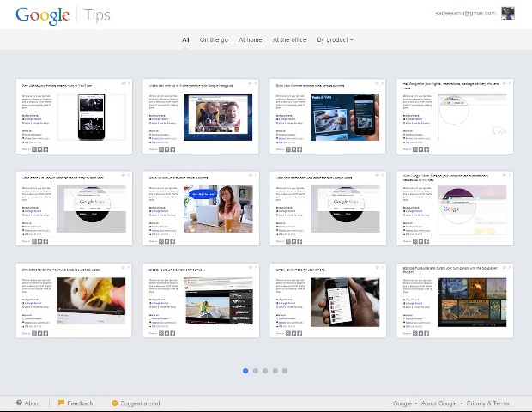Click the Google logo in the header
Screen dimensions: 532x412
43,15
